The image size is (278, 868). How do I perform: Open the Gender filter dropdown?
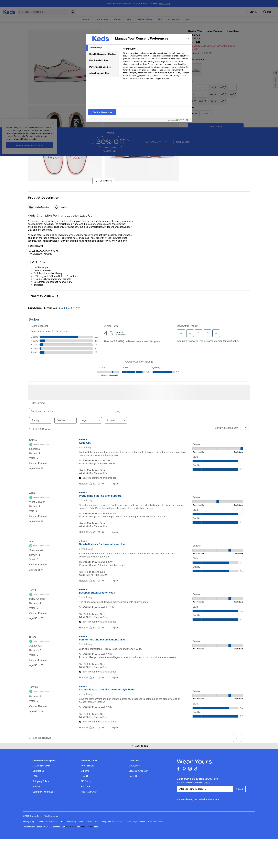65,420
